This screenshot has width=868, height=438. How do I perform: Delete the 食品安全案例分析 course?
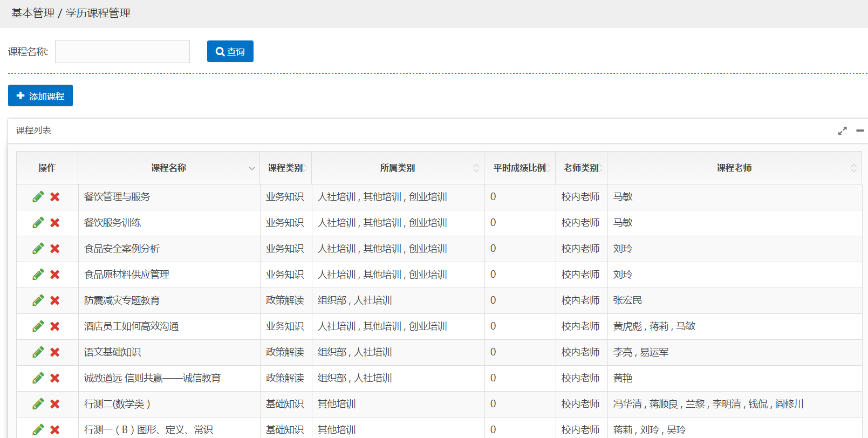coord(55,249)
